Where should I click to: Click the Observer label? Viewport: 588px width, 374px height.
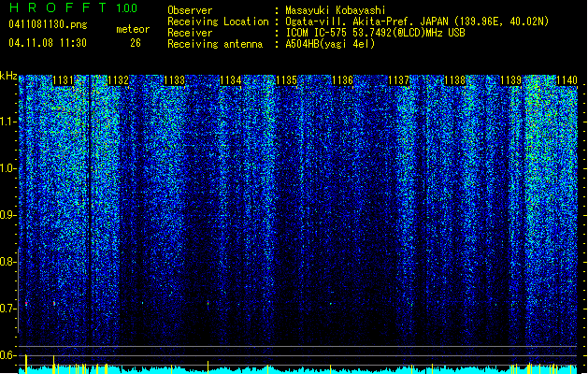coord(190,10)
